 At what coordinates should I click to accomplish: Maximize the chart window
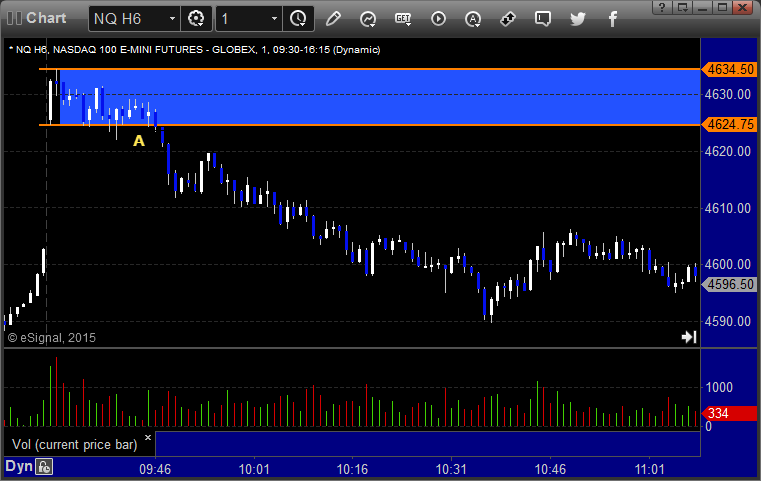[722, 7]
